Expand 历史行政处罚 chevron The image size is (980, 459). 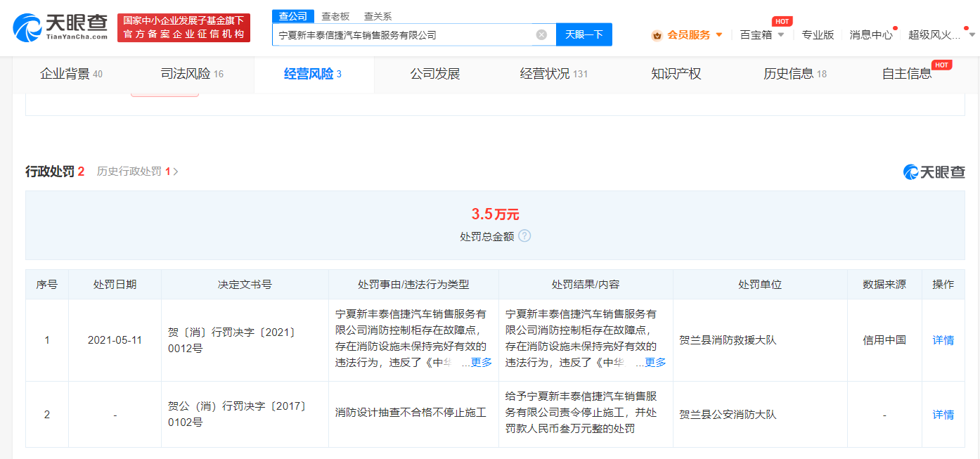point(176,172)
